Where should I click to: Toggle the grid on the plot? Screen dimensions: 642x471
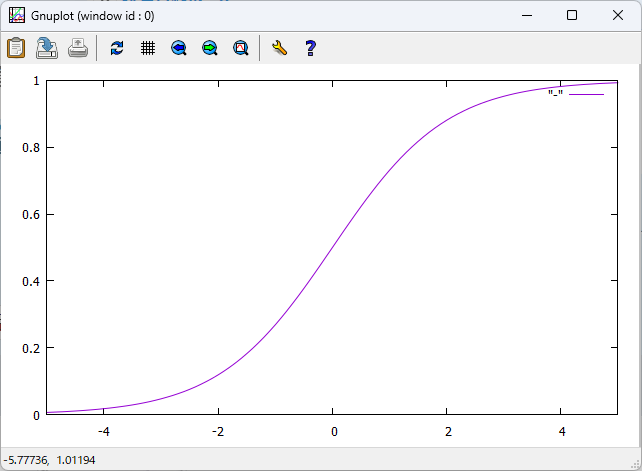(148, 47)
